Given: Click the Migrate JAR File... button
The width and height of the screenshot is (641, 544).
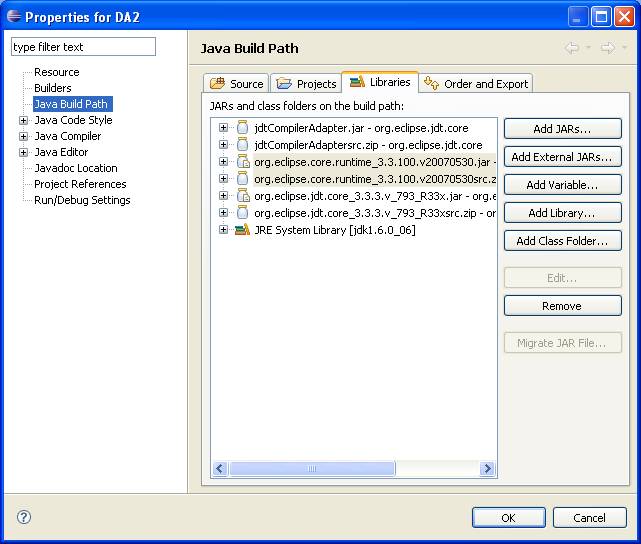Looking at the screenshot, I should 563,343.
